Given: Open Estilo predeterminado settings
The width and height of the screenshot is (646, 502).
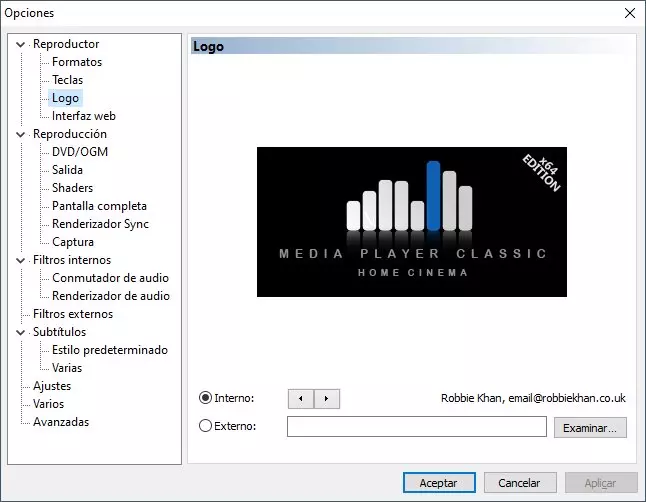Looking at the screenshot, I should point(110,350).
